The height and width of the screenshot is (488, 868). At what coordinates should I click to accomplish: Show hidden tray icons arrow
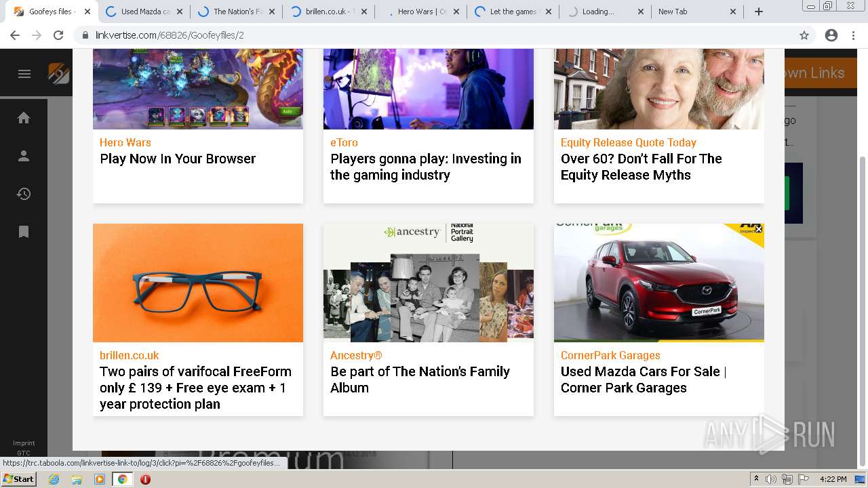[x=756, y=479]
